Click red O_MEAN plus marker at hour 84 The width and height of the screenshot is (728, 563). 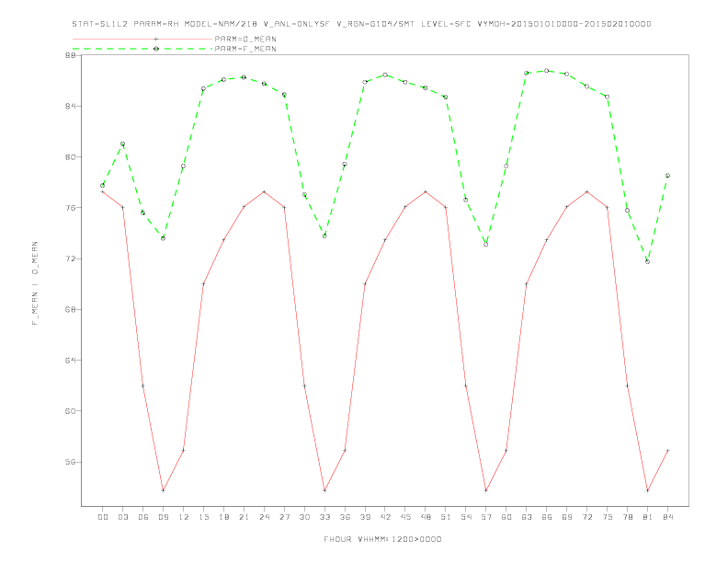[x=667, y=451]
